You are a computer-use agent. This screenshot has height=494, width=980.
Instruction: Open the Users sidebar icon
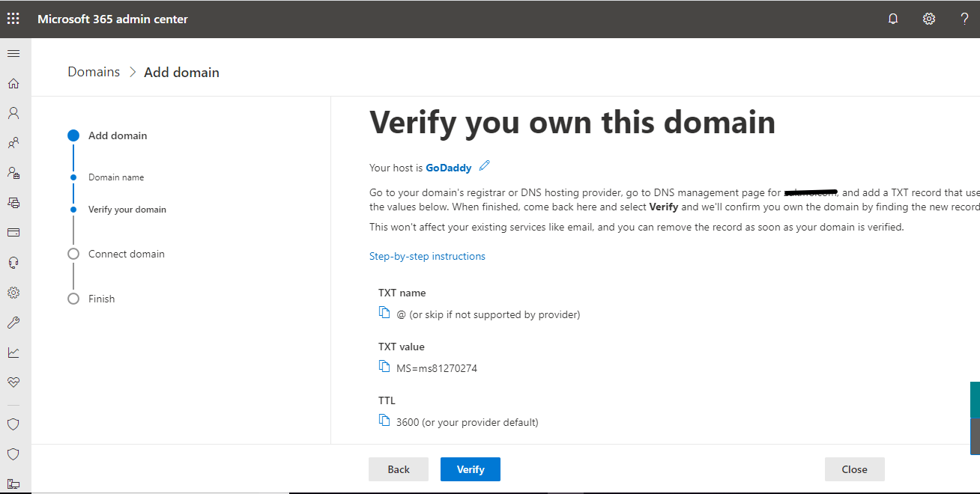(x=13, y=113)
